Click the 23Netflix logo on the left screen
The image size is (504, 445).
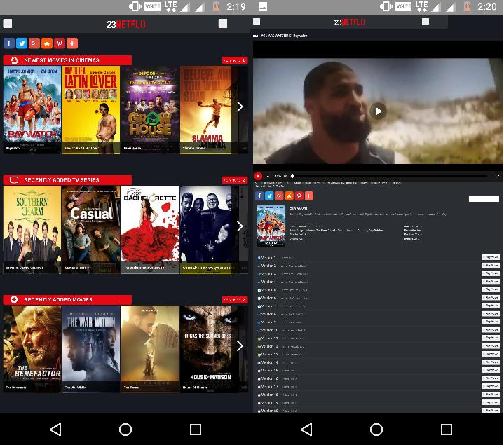126,25
